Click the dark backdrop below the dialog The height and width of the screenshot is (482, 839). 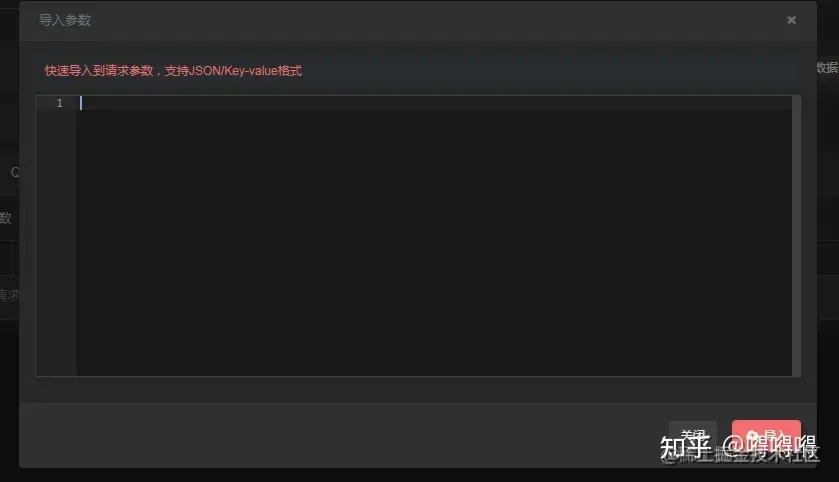click(x=420, y=475)
